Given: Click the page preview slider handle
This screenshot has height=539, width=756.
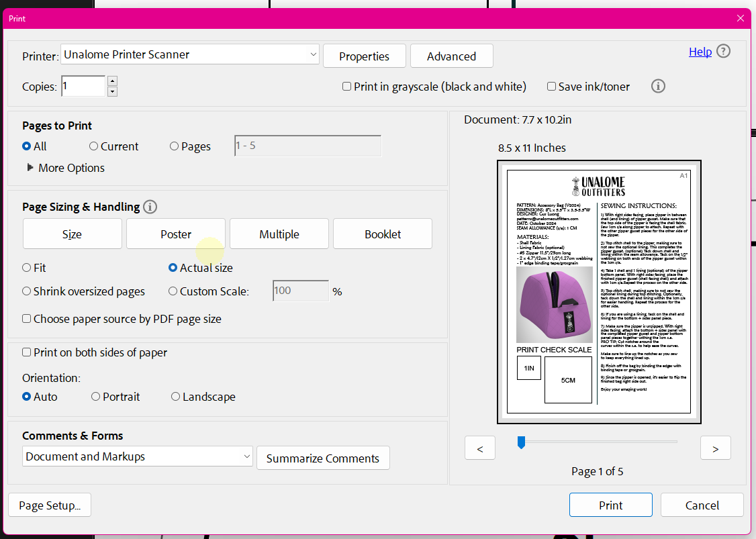Looking at the screenshot, I should [520, 442].
